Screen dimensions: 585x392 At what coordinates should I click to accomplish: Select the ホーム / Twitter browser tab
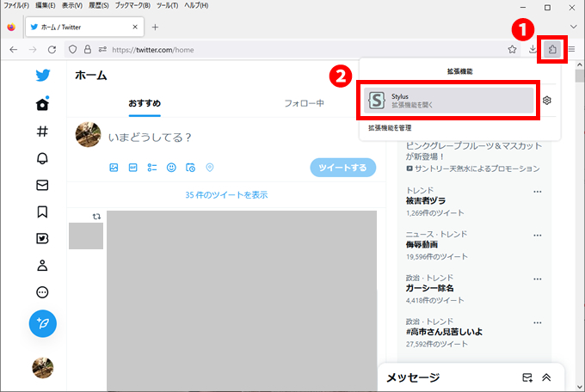84,27
